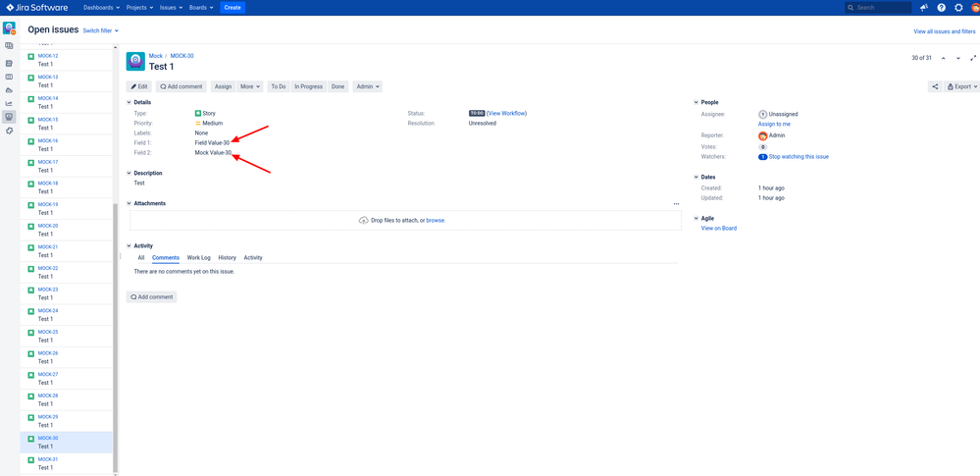Click the View on Board link

(x=719, y=229)
